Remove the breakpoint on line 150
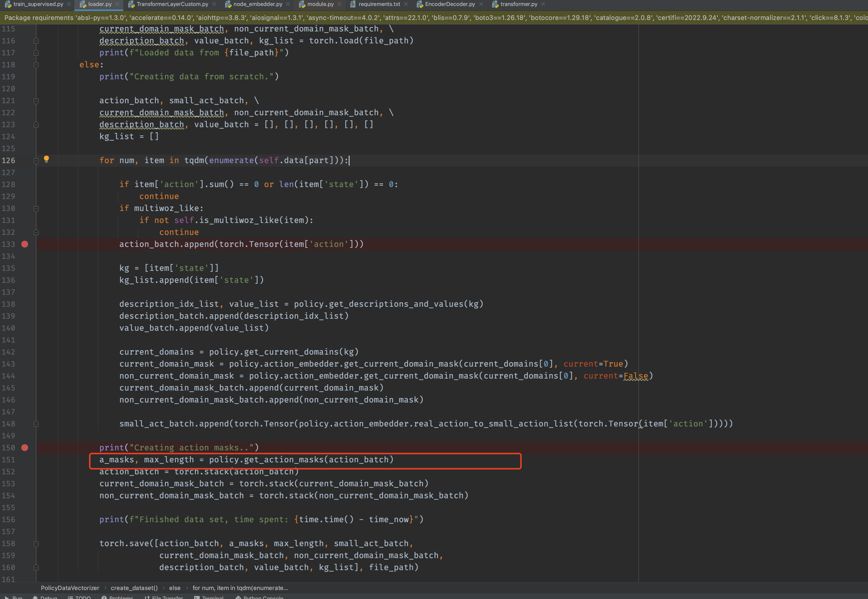Image resolution: width=868 pixels, height=599 pixels. coord(25,448)
